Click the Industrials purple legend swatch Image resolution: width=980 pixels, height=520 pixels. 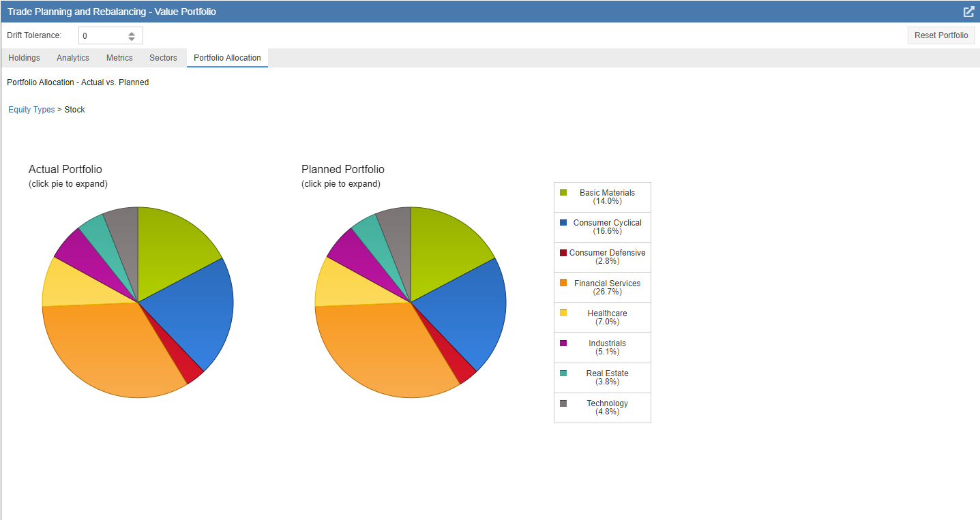pos(563,343)
